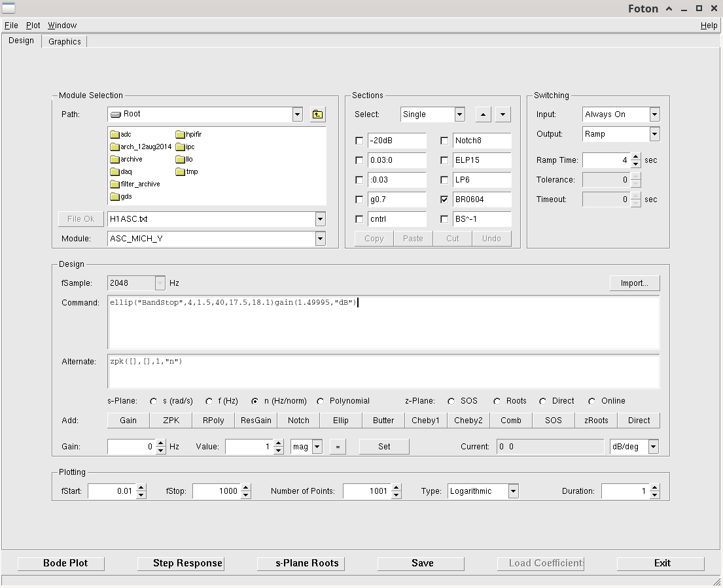Click the section up arrow button
Screen dimensions: 723x588
pos(482,114)
